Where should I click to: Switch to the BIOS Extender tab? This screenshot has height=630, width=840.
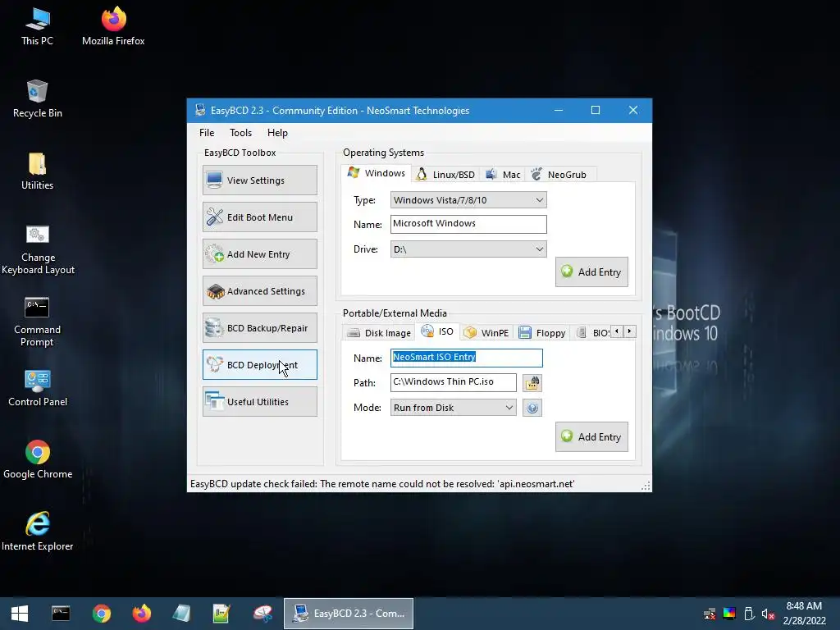[x=592, y=333]
